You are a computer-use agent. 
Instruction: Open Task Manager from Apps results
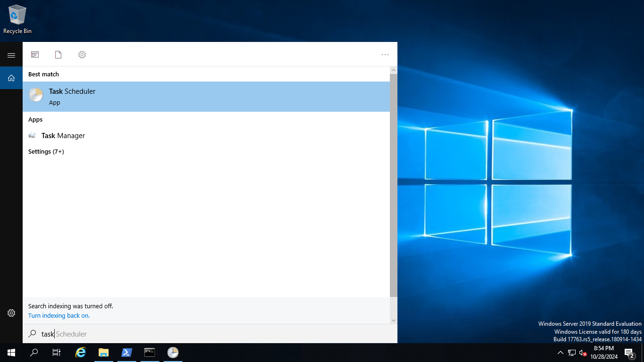(63, 136)
